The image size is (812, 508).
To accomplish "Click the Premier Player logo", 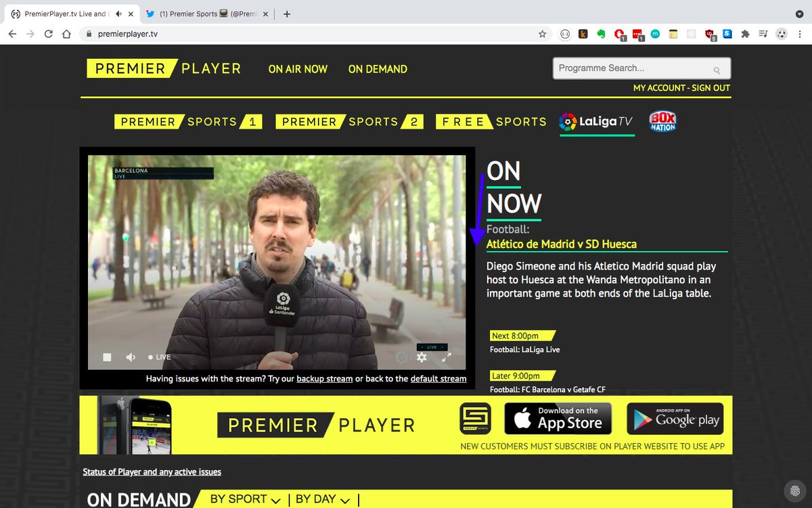I will click(x=164, y=68).
